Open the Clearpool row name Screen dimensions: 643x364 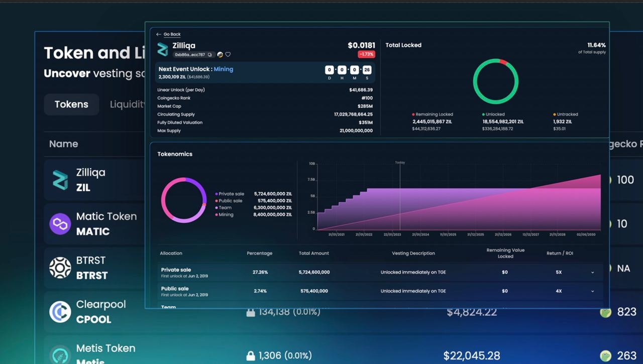coord(101,304)
